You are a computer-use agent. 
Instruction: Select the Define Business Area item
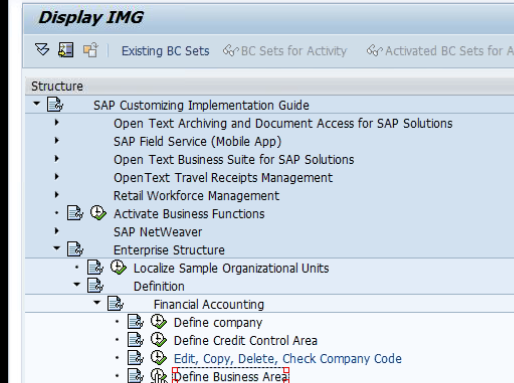pyautogui.click(x=230, y=377)
